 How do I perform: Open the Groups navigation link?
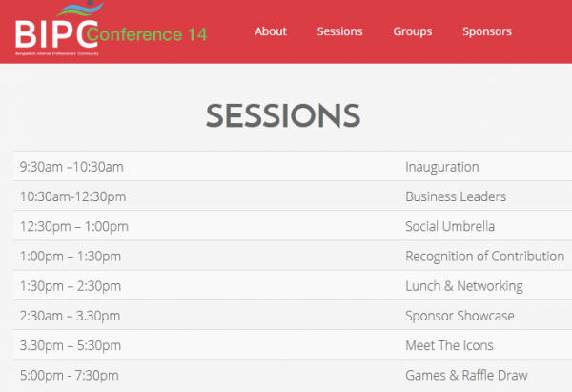pyautogui.click(x=412, y=31)
